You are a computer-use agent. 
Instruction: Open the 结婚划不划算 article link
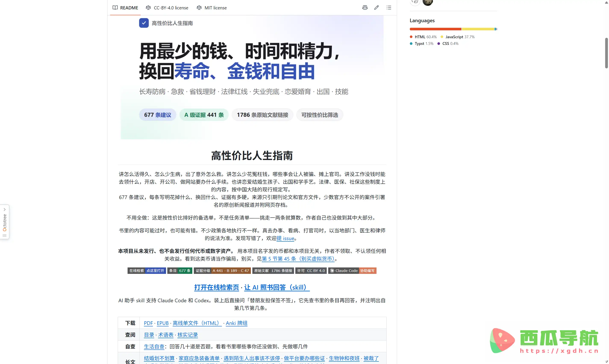[x=159, y=358]
